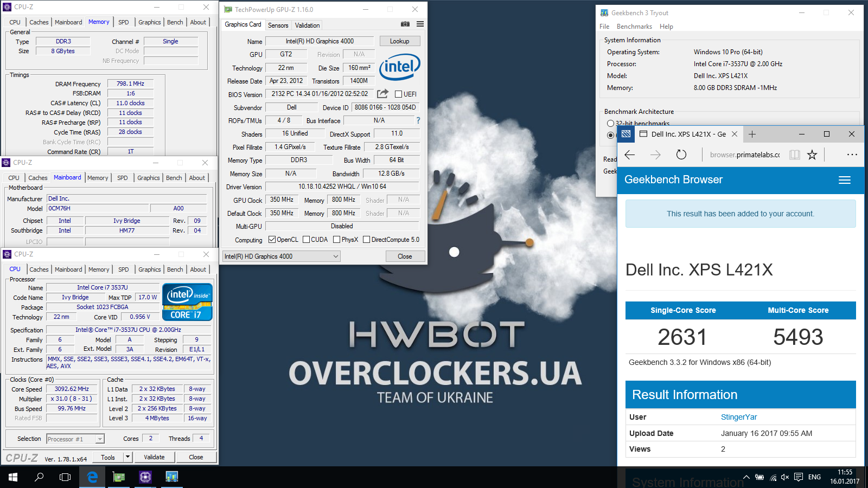This screenshot has width=868, height=488.
Task: Click the volume tray icon
Action: point(785,477)
